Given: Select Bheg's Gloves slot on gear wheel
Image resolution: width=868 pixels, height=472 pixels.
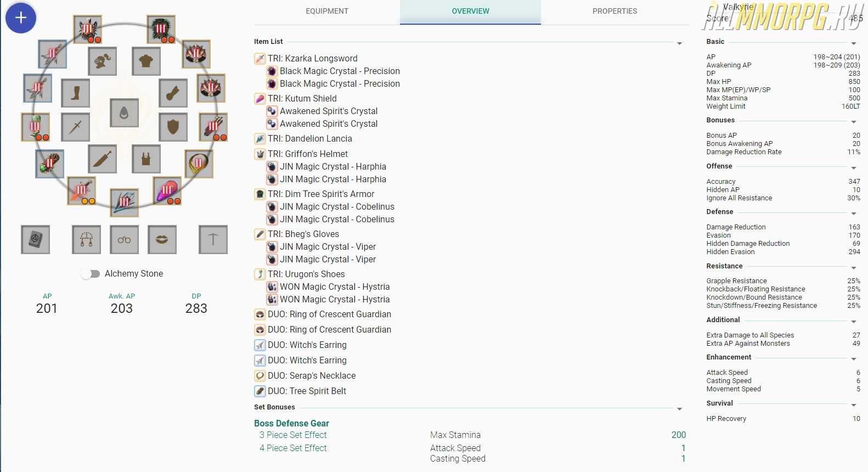Looking at the screenshot, I should (213, 127).
